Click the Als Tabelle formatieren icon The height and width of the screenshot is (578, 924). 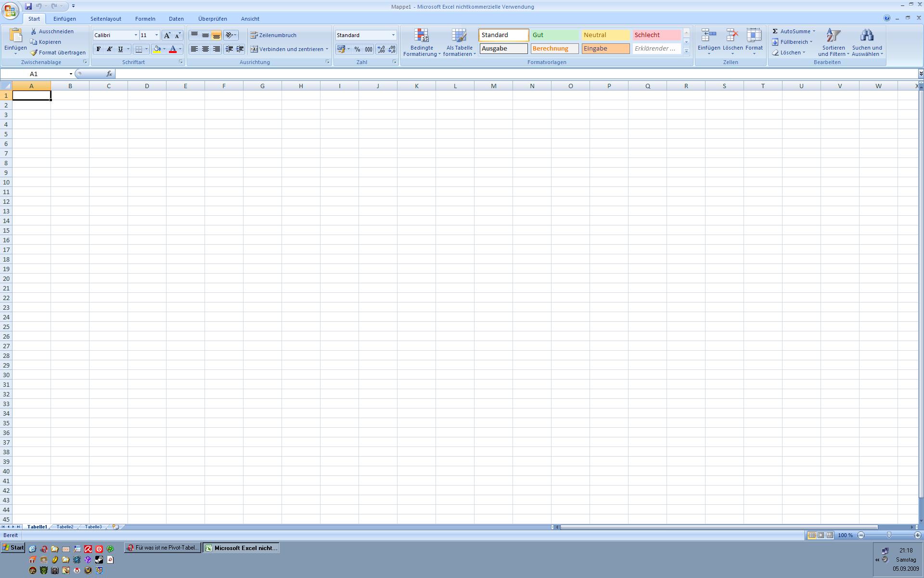coord(459,36)
